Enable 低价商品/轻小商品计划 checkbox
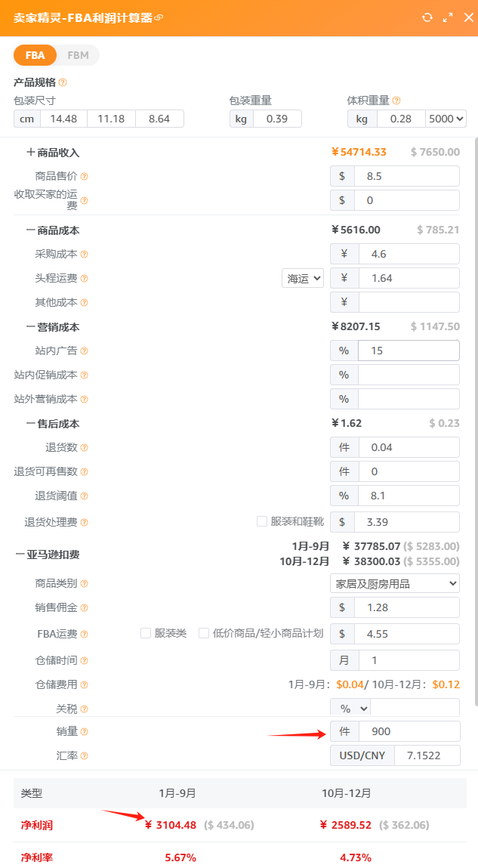Viewport: 478px width, 868px height. pyautogui.click(x=204, y=633)
